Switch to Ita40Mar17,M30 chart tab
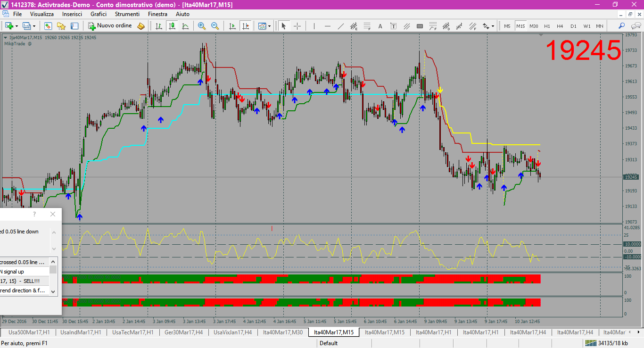The image size is (644, 348). [x=283, y=332]
